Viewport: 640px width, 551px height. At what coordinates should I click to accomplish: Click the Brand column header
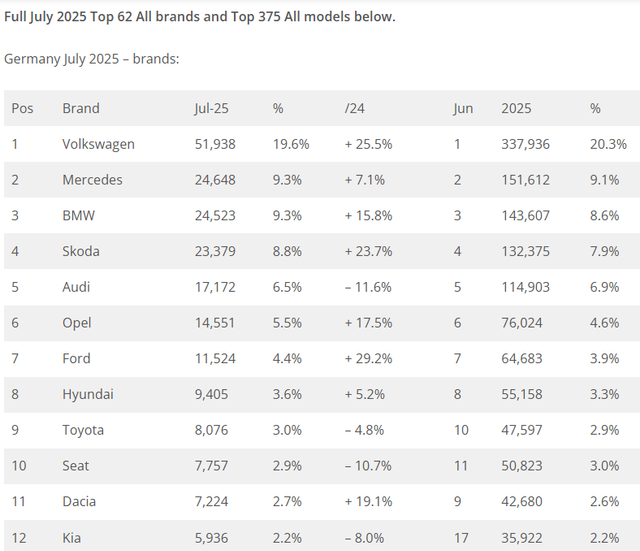pos(81,108)
